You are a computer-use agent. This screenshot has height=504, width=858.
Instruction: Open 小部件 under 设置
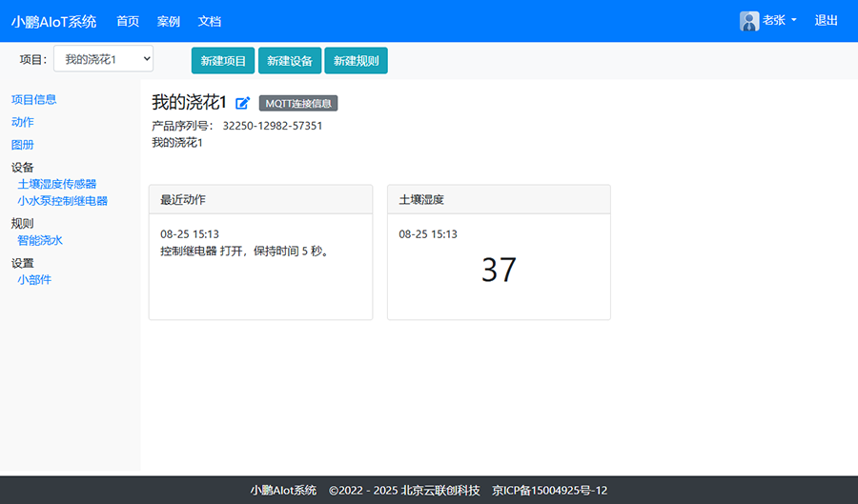coord(34,280)
